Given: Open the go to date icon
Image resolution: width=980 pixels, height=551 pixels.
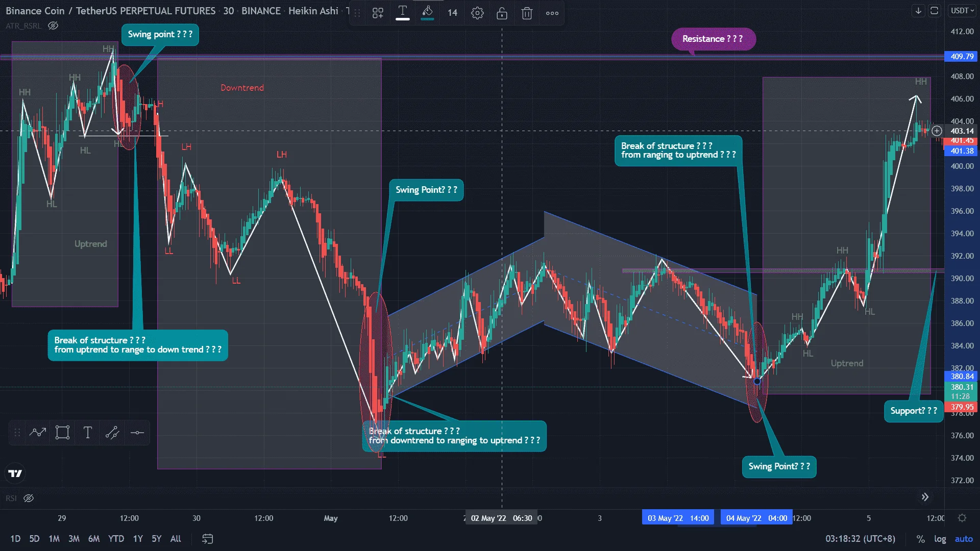Looking at the screenshot, I should pos(207,539).
